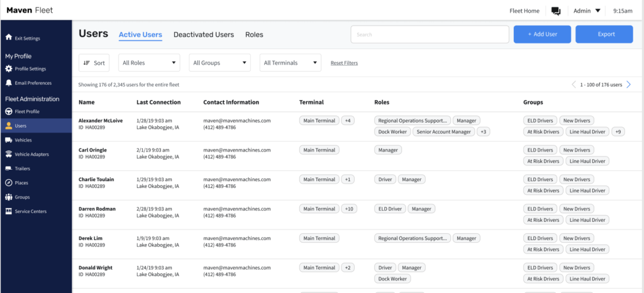Viewport: 644px width, 293px height.
Task: Expand the All Groups dropdown
Action: tap(219, 63)
